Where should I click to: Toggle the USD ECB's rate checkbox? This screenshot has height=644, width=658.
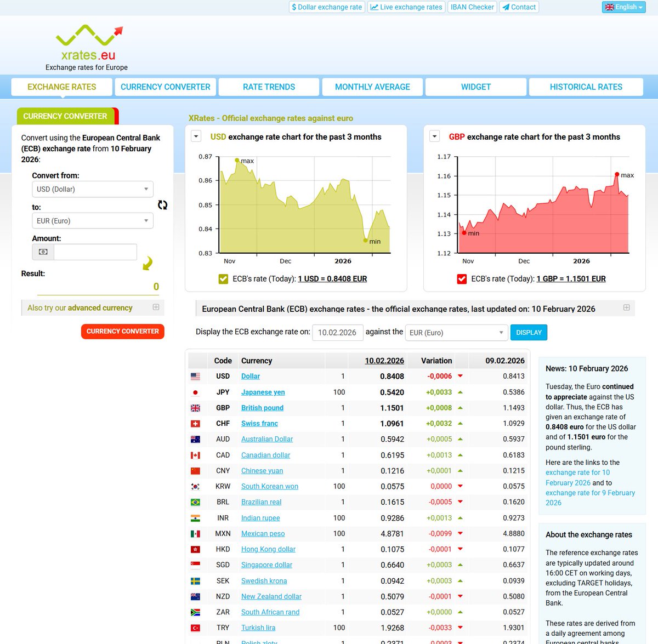coord(223,279)
